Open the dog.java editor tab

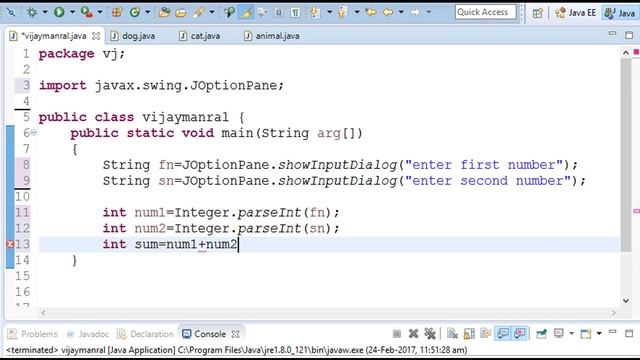133,36
